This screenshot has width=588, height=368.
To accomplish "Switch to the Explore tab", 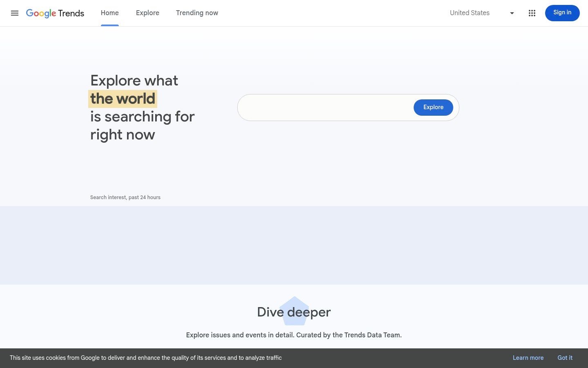I will [147, 13].
